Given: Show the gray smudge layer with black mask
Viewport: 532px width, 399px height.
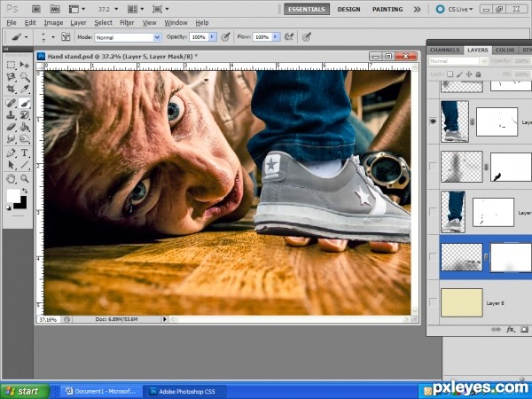Looking at the screenshot, I should coord(433,167).
